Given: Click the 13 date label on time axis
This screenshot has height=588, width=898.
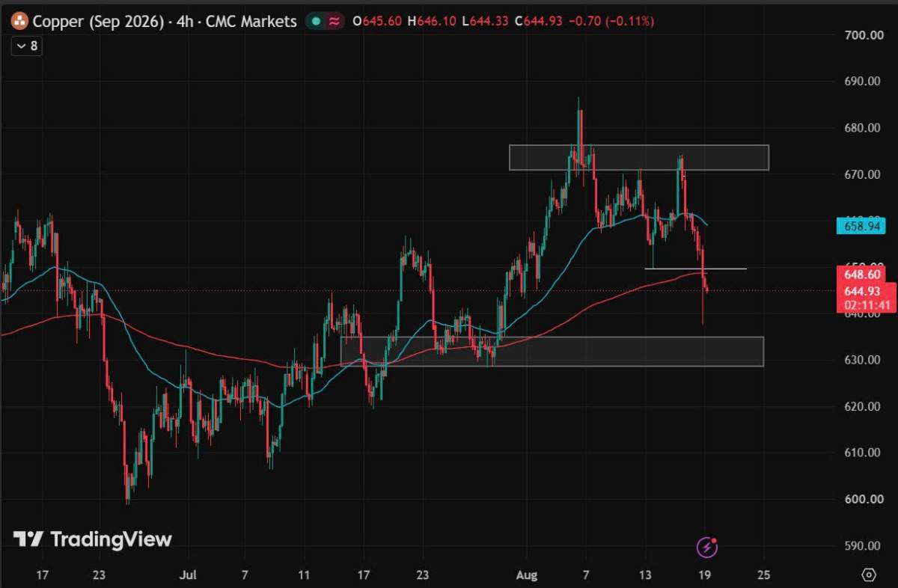Looking at the screenshot, I should [646, 575].
